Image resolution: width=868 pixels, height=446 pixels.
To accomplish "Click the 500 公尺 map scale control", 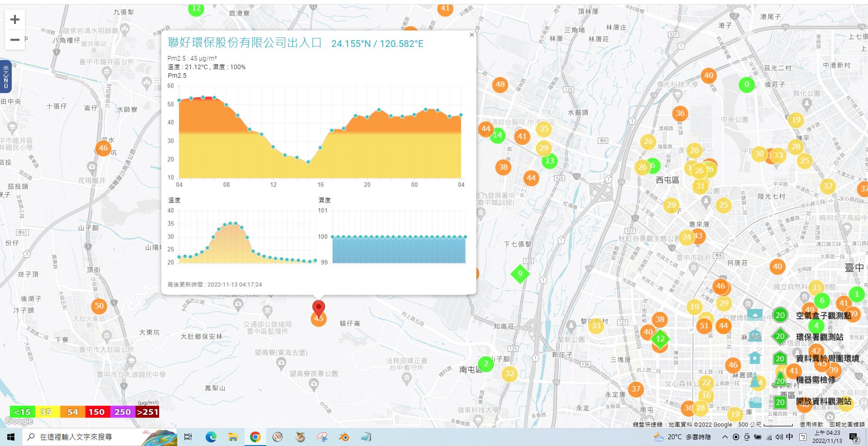I will 765,424.
